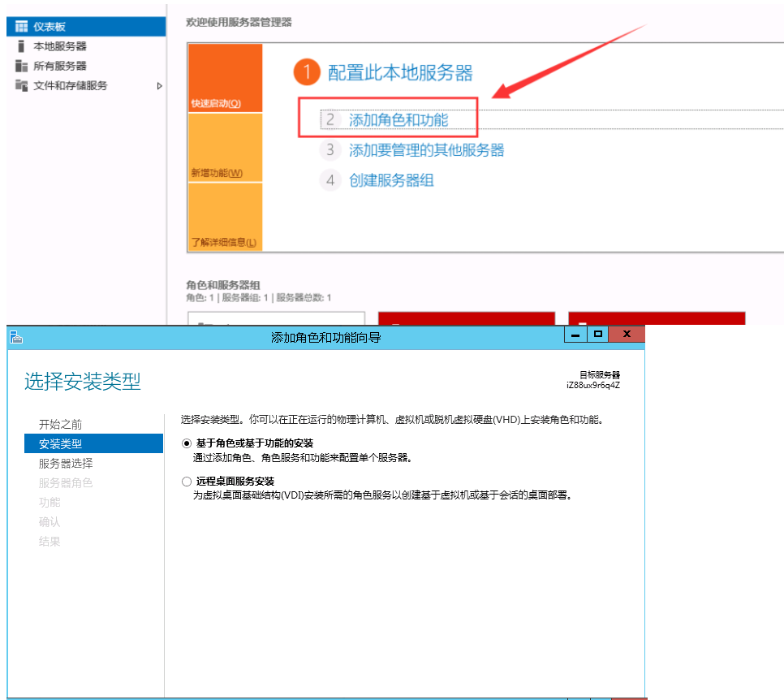
Task: Select role-based or feature-based installation (基于角色或基于功能的安装)
Action: tap(187, 443)
